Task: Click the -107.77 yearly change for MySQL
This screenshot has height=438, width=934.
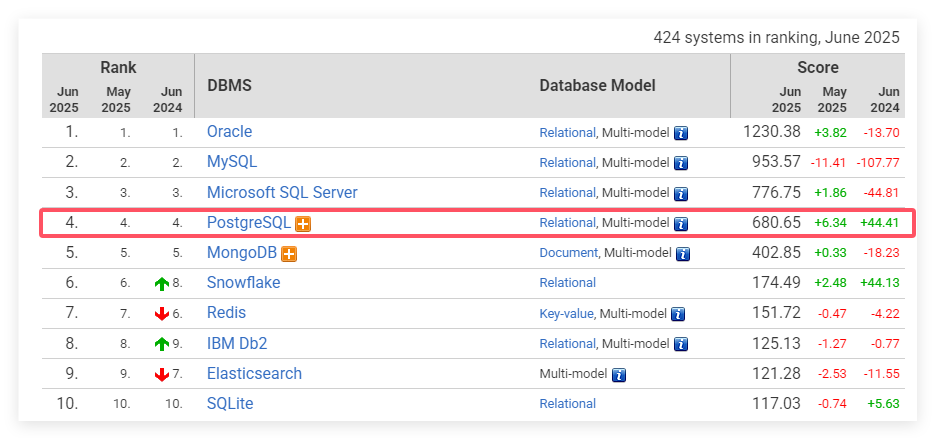Action: coord(877,163)
